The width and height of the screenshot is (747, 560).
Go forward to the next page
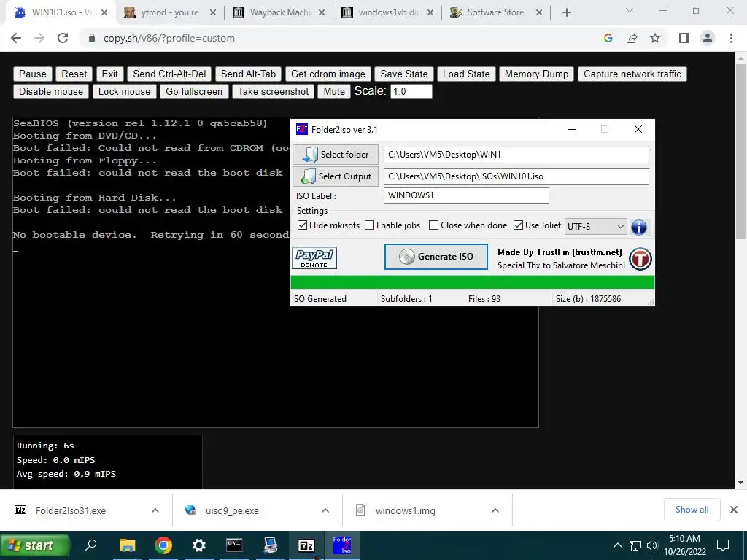(x=39, y=38)
